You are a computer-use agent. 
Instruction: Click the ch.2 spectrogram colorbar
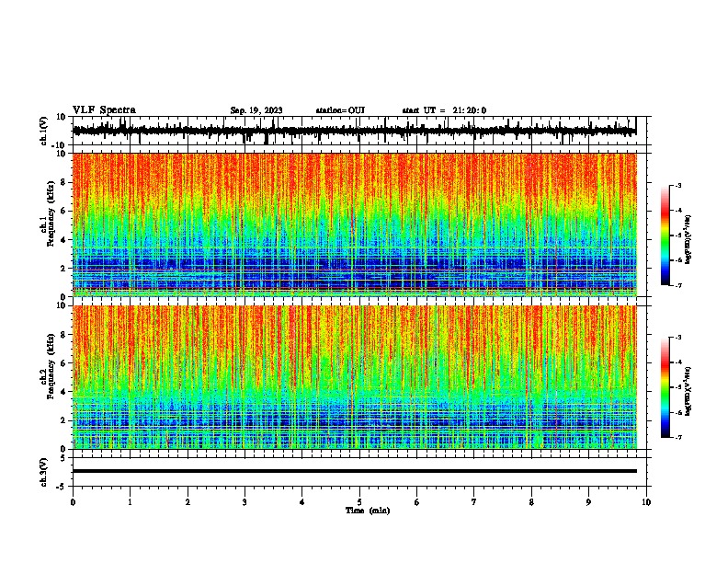point(665,387)
